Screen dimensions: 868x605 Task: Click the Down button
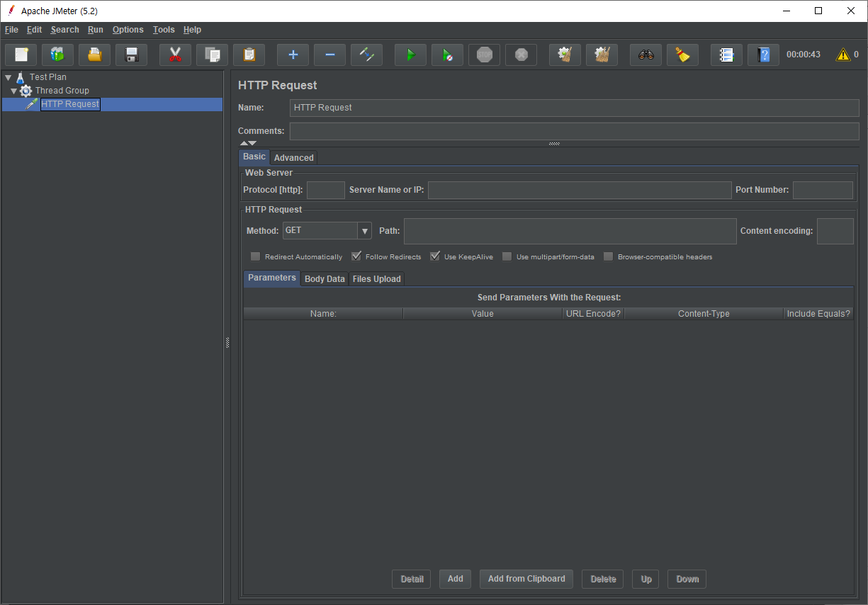tap(687, 579)
